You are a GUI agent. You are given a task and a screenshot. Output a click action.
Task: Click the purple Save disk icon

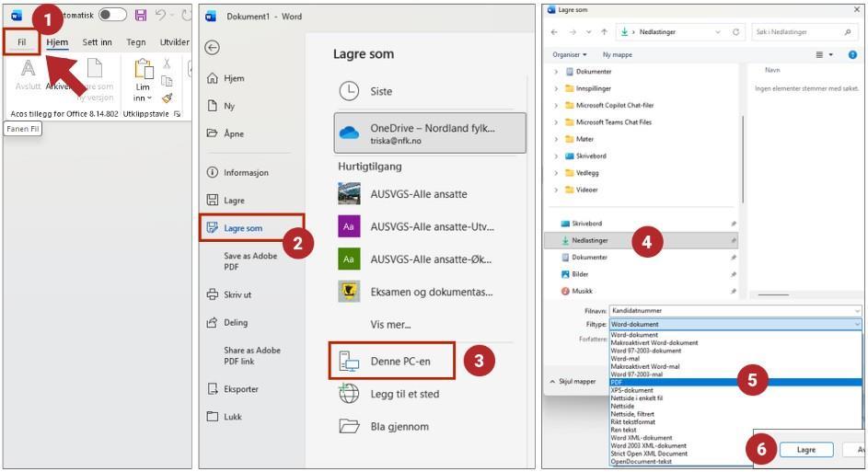click(141, 15)
